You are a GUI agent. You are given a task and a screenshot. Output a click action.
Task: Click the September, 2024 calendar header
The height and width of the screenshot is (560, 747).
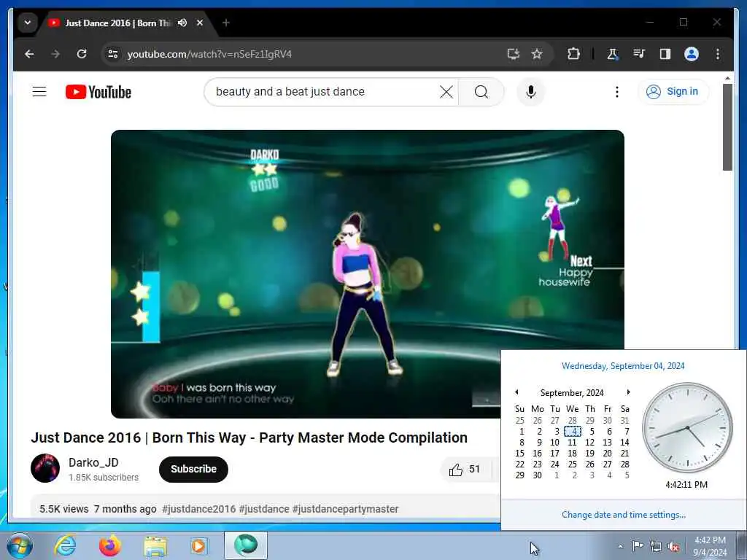click(x=572, y=393)
